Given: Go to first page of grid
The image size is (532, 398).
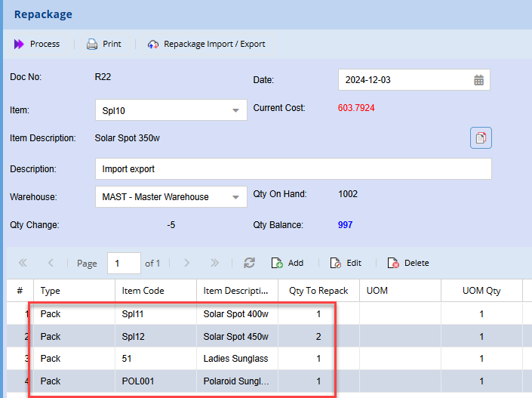Looking at the screenshot, I should tap(23, 263).
